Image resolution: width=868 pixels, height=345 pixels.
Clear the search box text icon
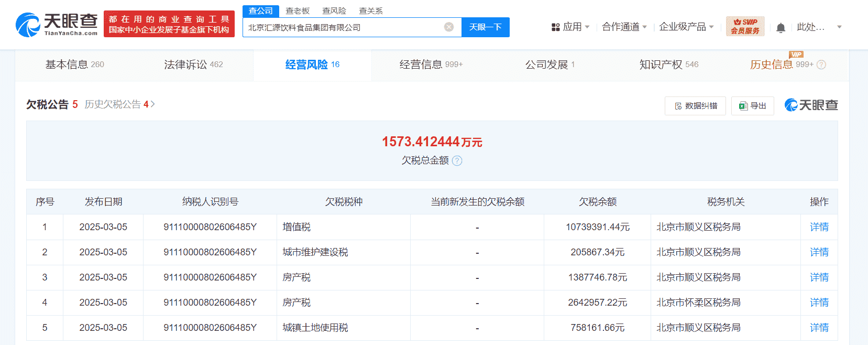click(x=449, y=27)
